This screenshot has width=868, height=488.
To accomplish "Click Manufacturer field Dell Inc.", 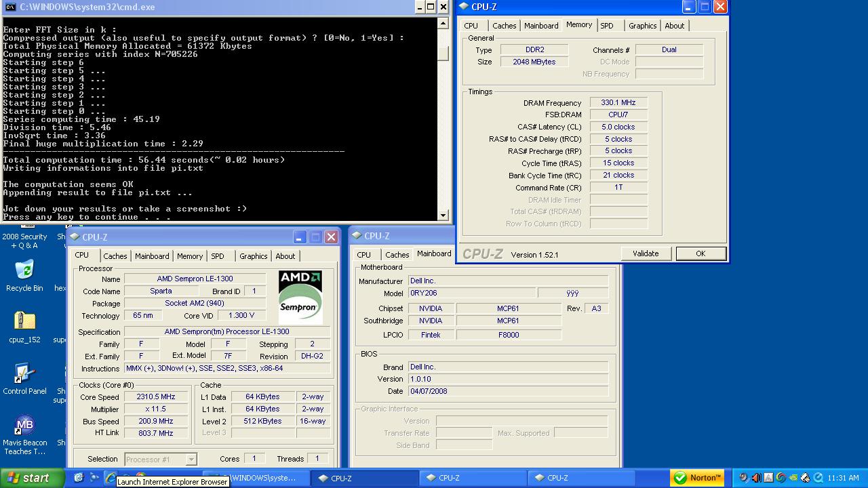I will [x=507, y=281].
